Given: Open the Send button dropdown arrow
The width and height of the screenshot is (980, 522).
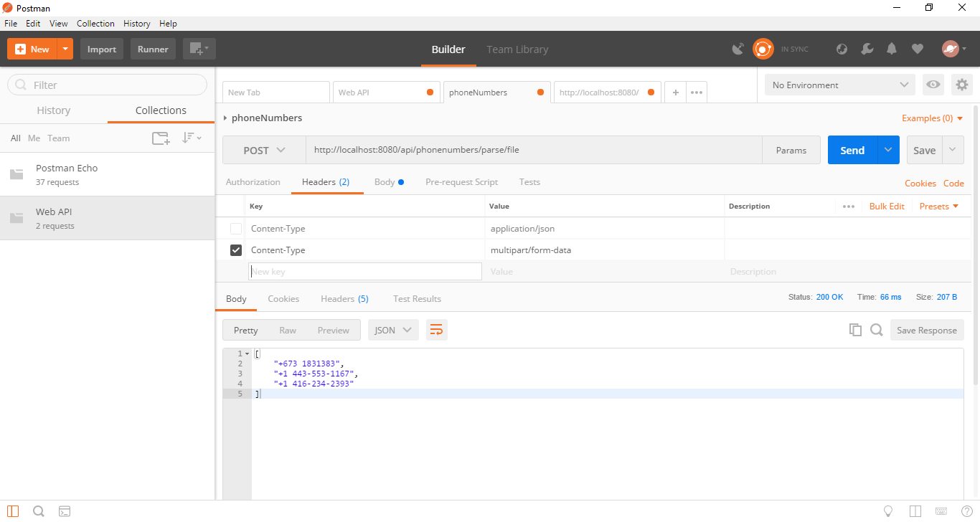Looking at the screenshot, I should (888, 150).
